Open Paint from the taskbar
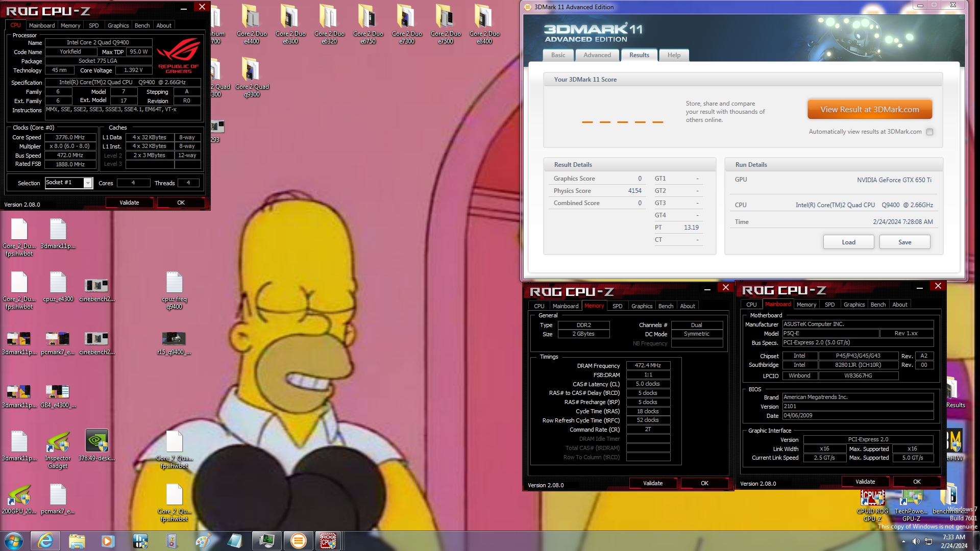 click(x=203, y=541)
